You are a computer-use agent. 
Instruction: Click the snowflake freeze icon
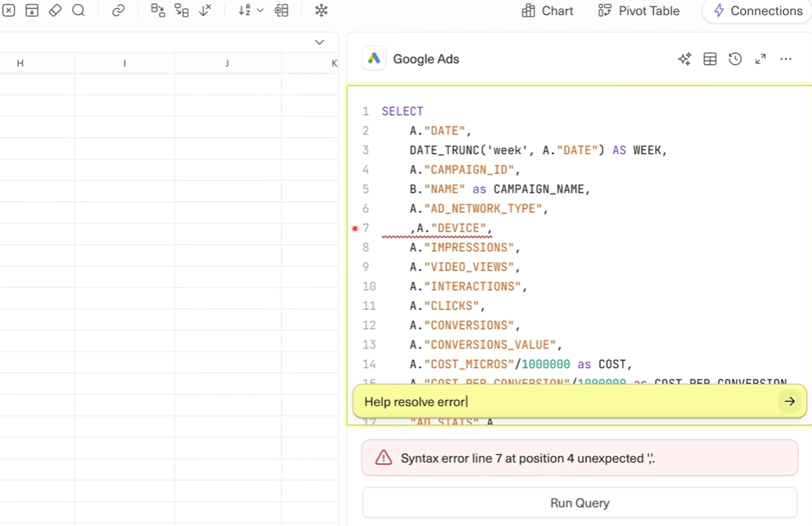click(x=321, y=10)
